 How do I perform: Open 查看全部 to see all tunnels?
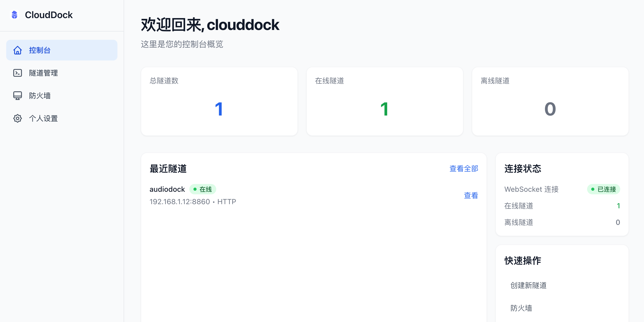[463, 168]
